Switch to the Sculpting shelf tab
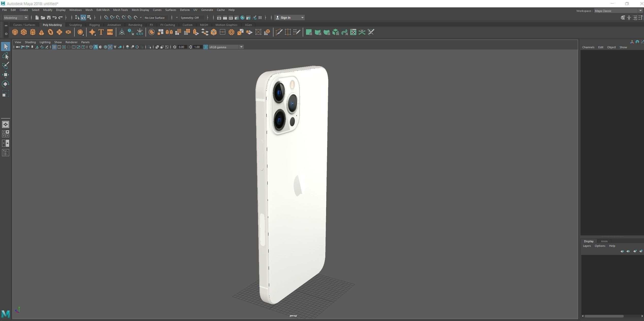 tap(75, 25)
